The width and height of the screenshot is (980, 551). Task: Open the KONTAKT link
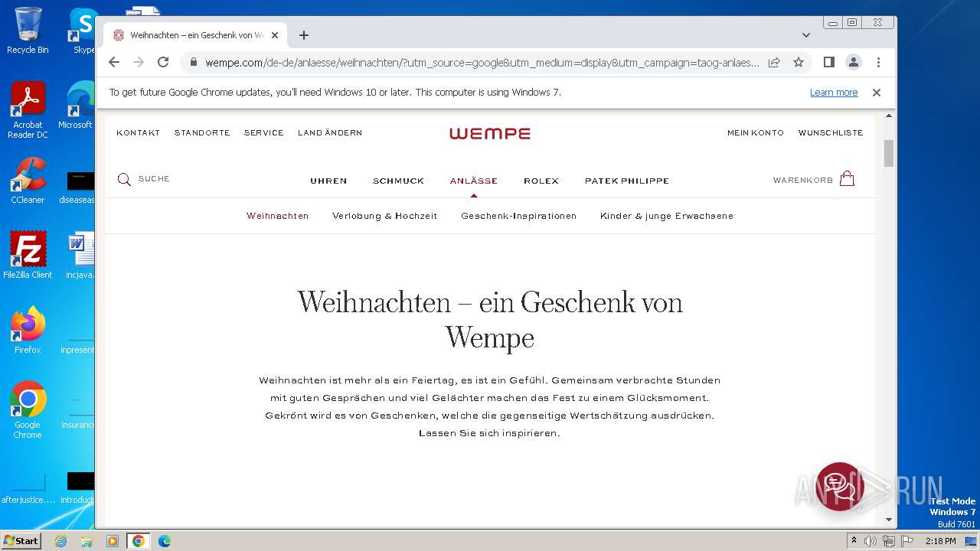(139, 133)
